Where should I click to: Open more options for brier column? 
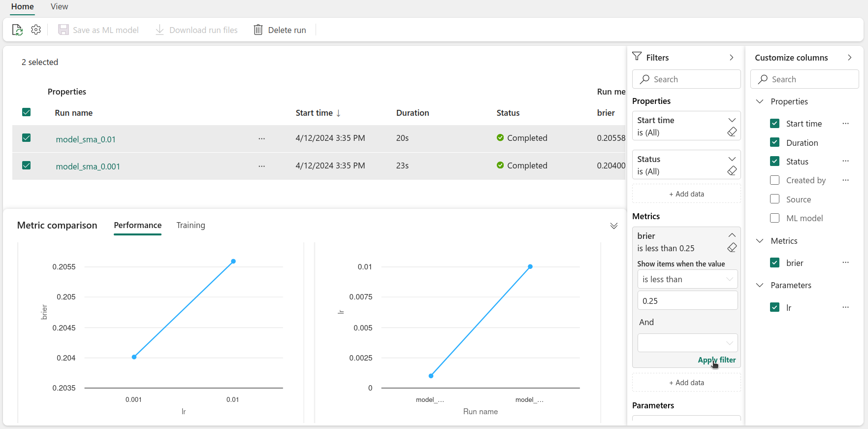845,263
